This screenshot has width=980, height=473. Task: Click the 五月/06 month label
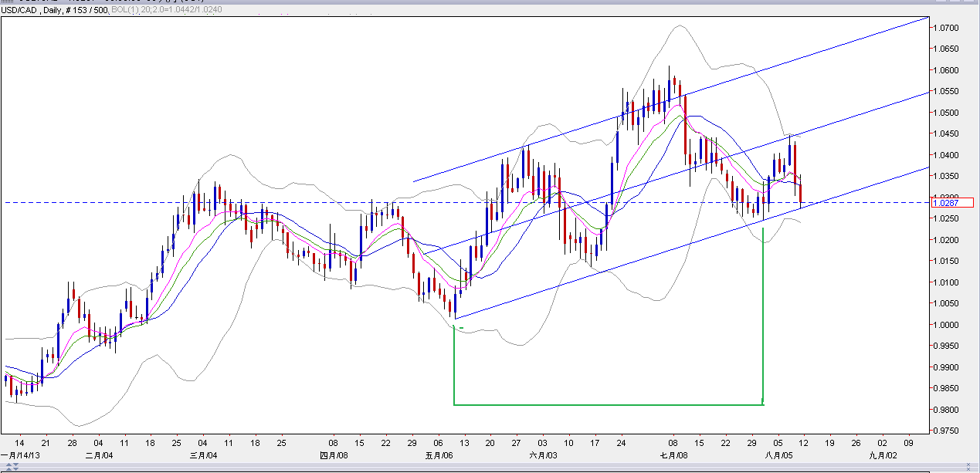click(x=439, y=455)
